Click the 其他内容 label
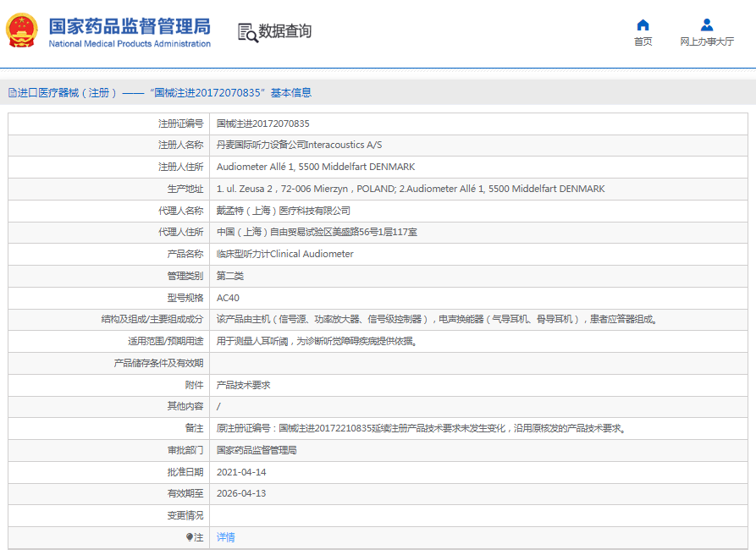 click(185, 406)
